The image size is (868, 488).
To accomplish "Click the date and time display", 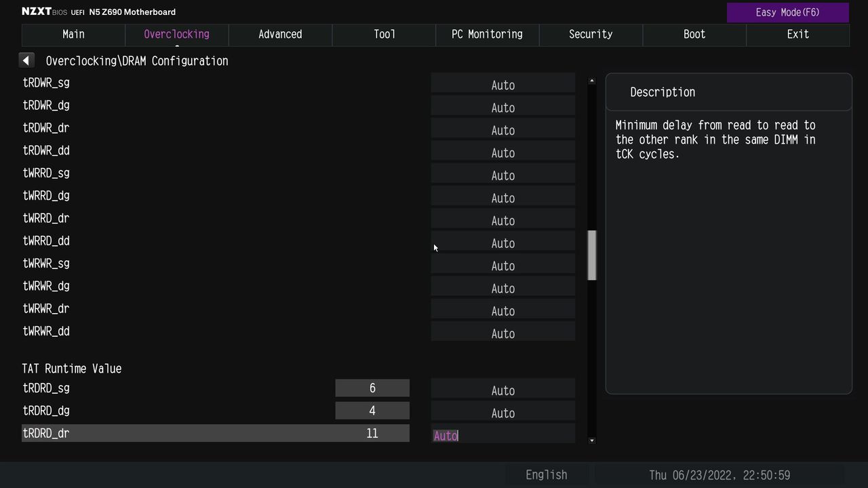I will tap(719, 474).
